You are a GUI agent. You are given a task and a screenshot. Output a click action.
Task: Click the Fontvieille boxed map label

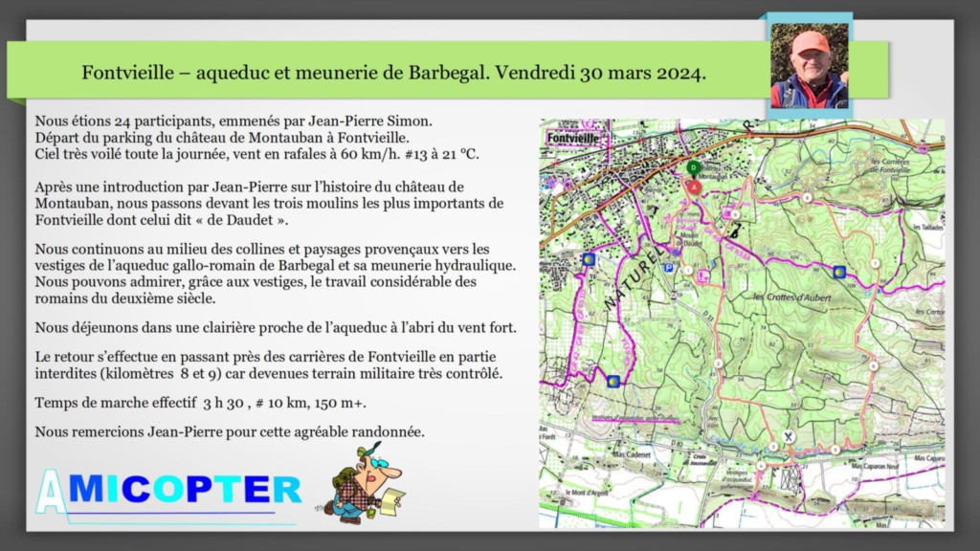pos(573,138)
